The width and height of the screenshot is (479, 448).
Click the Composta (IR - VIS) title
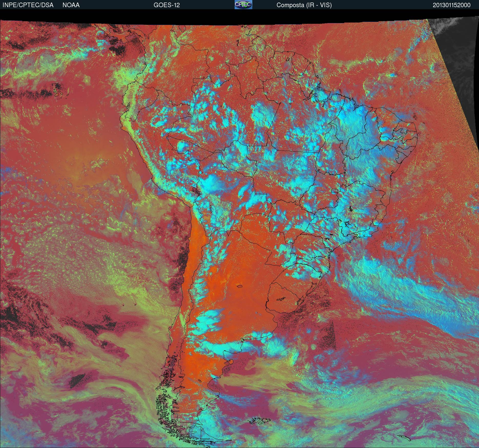pos(304,5)
